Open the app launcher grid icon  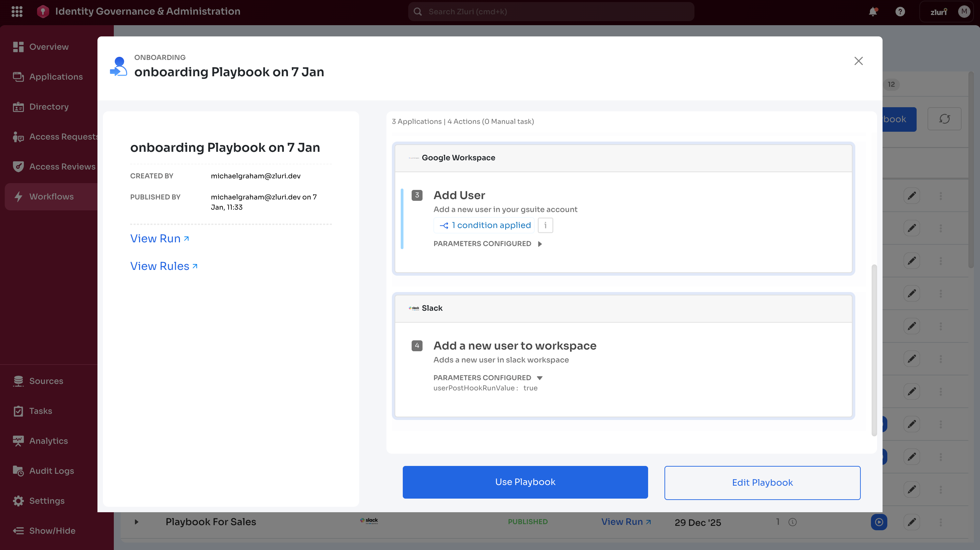(17, 12)
